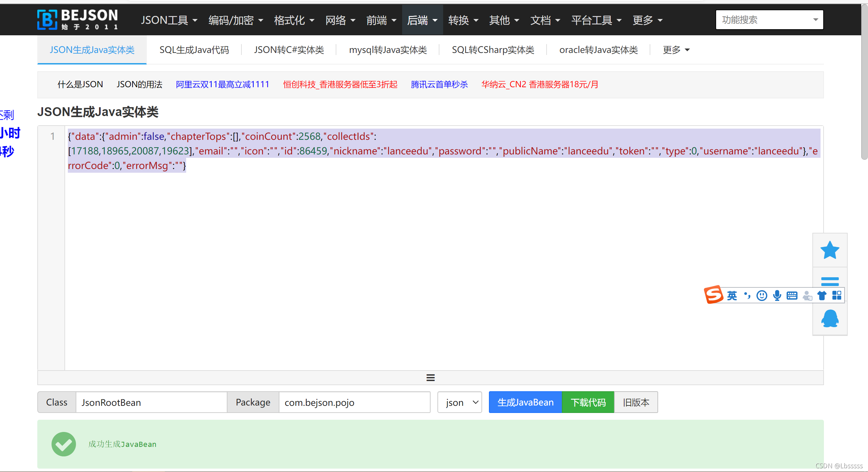The height and width of the screenshot is (472, 868).
Task: Open Sogou skin shirt icon
Action: click(x=822, y=296)
